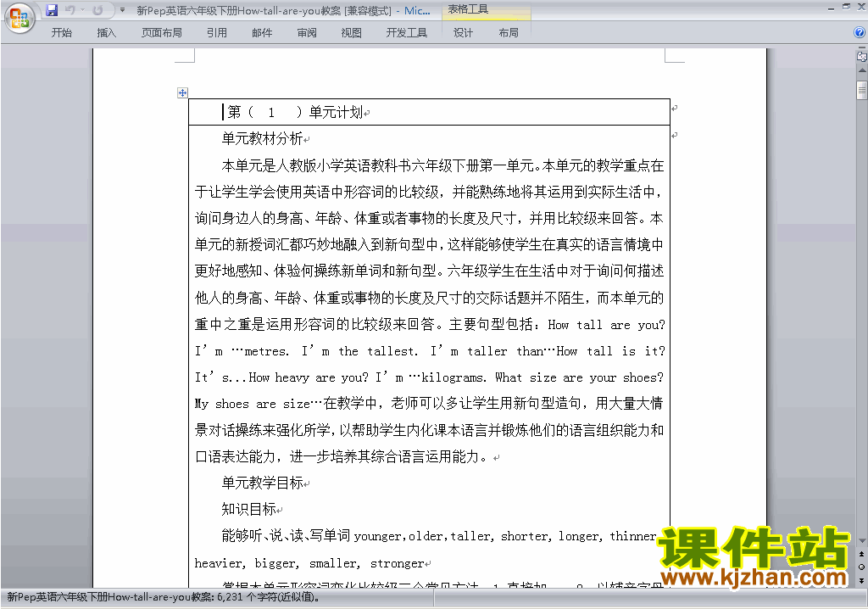Click the scrollbar up arrow
The width and height of the screenshot is (868, 609).
(x=862, y=70)
